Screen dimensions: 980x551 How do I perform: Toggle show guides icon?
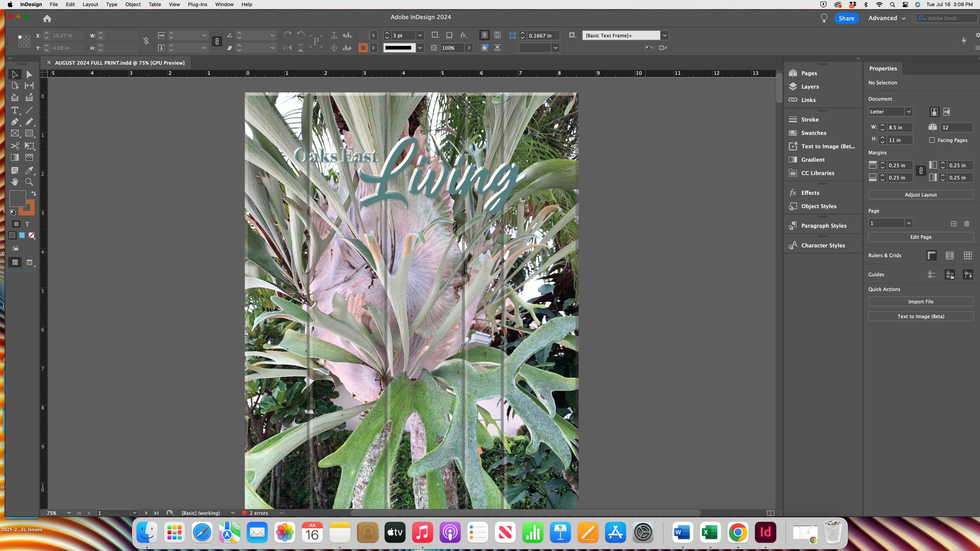tap(932, 275)
